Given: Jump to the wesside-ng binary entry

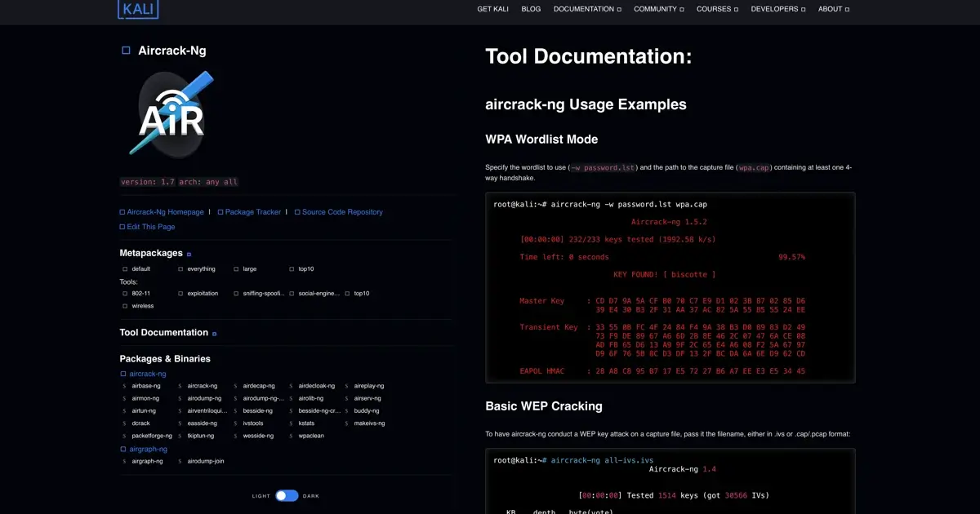Looking at the screenshot, I should (258, 436).
